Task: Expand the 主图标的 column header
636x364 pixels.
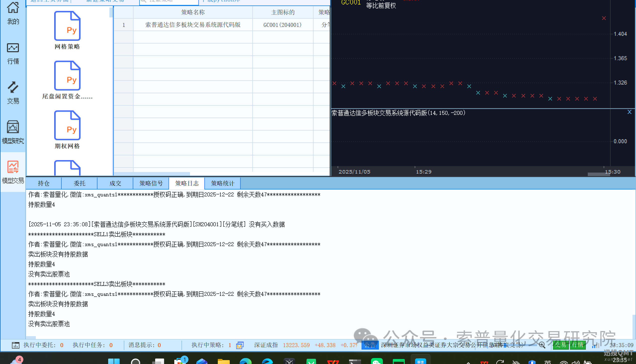Action: coord(283,12)
